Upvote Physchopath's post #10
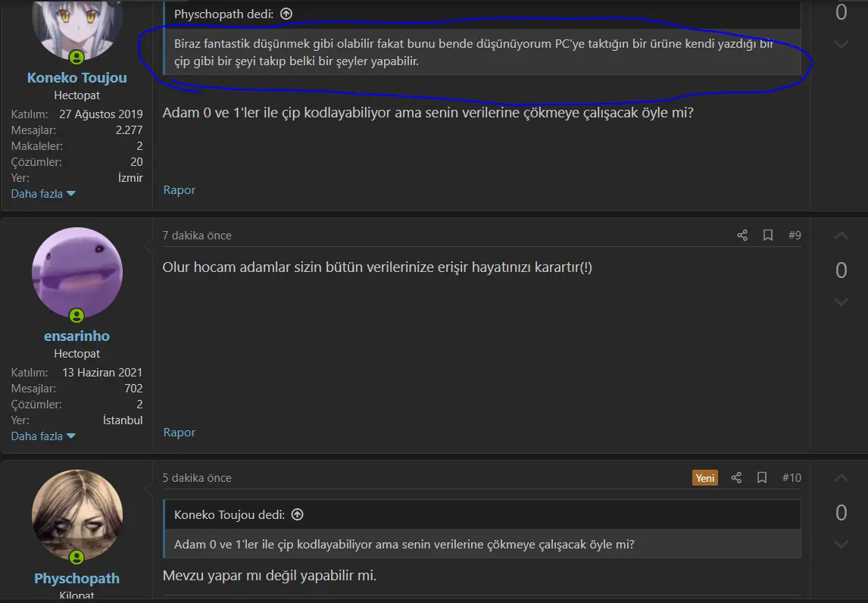868x603 pixels. point(841,479)
